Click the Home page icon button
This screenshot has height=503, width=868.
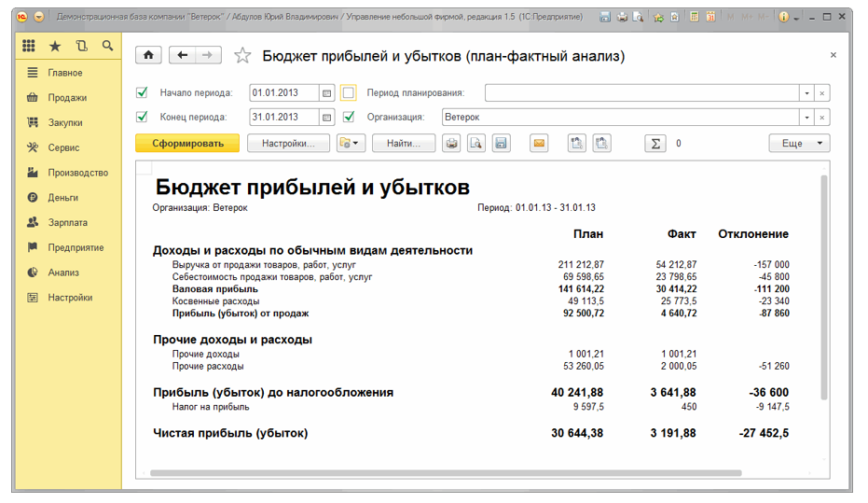[149, 56]
